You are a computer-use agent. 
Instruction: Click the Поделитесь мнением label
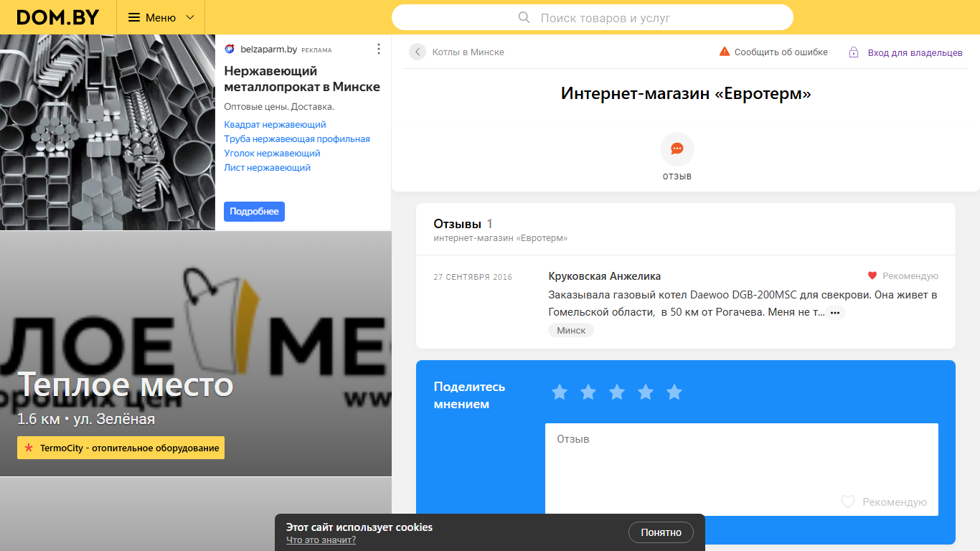[x=469, y=395]
